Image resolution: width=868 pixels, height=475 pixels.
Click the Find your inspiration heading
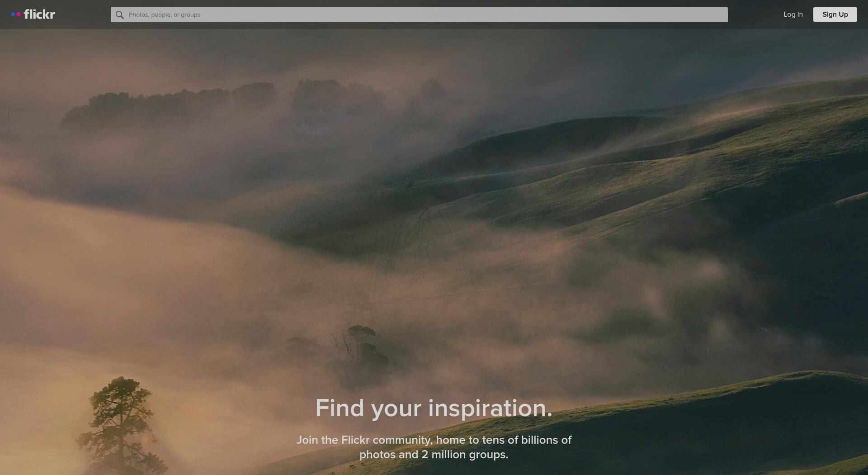pos(434,408)
